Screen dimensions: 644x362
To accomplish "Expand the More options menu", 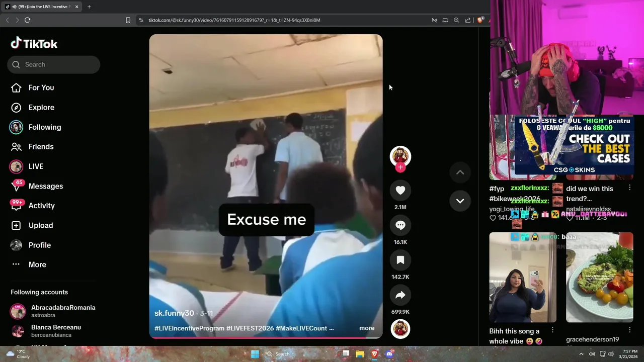I will [x=29, y=264].
